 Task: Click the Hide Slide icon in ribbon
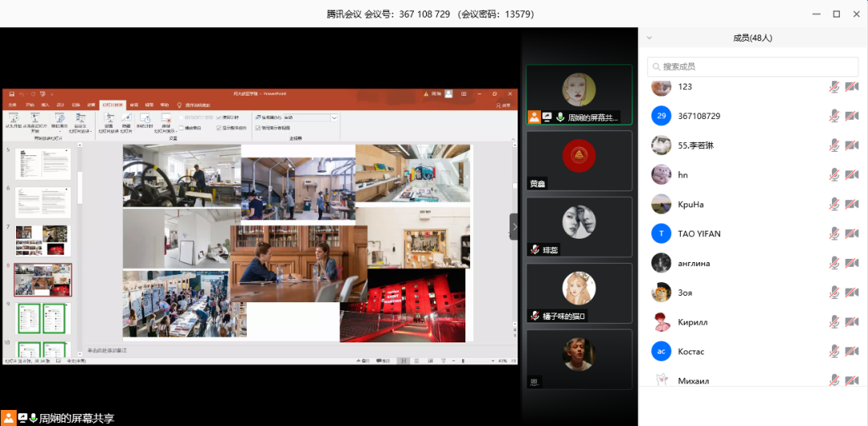126,118
